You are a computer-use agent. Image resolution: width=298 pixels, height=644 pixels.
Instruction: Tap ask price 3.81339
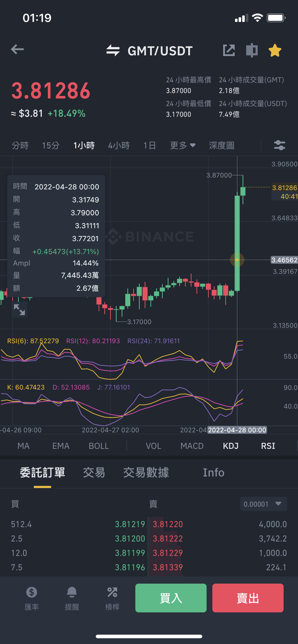pyautogui.click(x=168, y=567)
